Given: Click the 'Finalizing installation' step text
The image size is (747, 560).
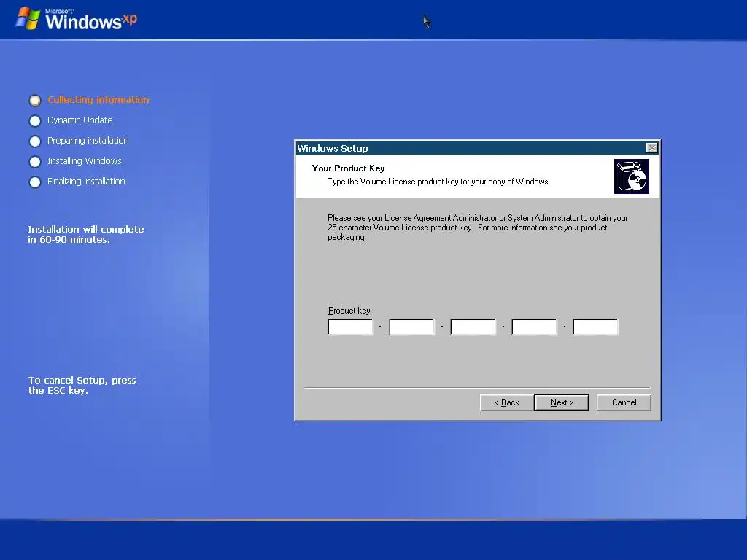Looking at the screenshot, I should [x=86, y=182].
